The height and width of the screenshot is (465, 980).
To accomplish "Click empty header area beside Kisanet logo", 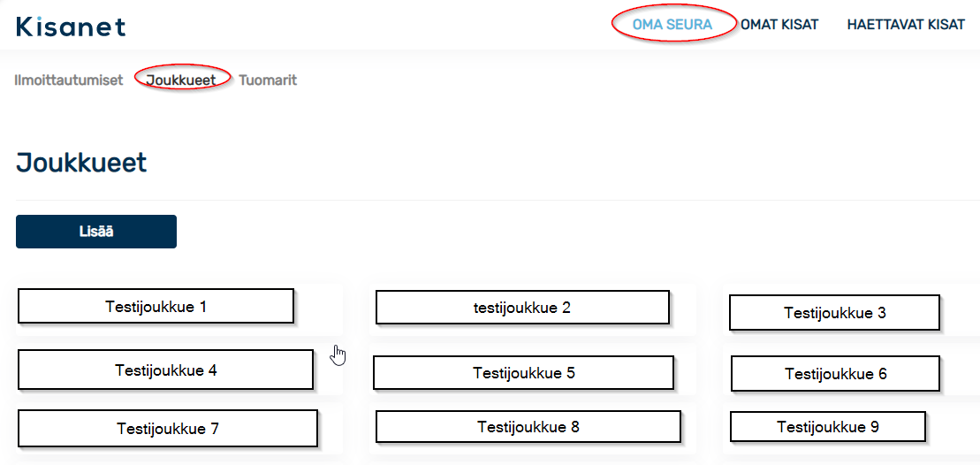I will (x=368, y=25).
